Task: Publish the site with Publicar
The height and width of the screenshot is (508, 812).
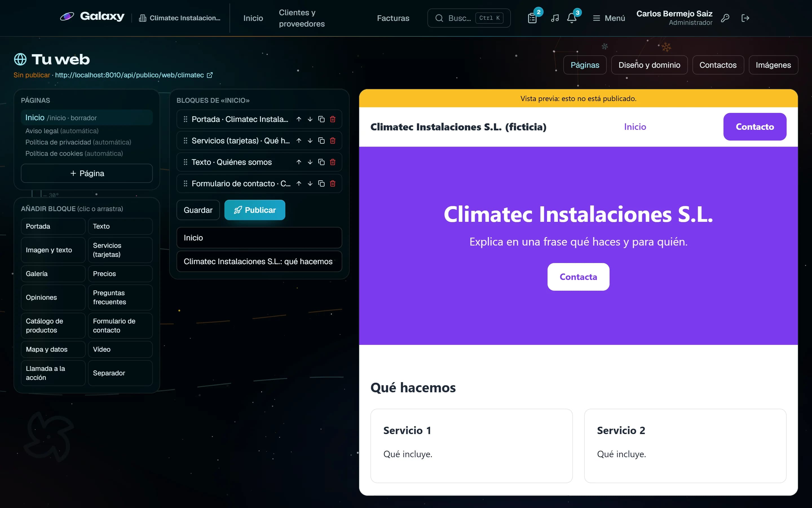Action: pyautogui.click(x=255, y=210)
